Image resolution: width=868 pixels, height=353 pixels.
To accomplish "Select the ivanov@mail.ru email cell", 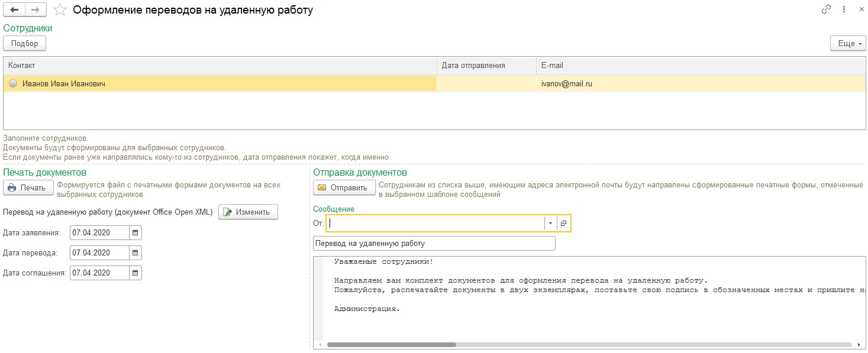I will coord(701,83).
